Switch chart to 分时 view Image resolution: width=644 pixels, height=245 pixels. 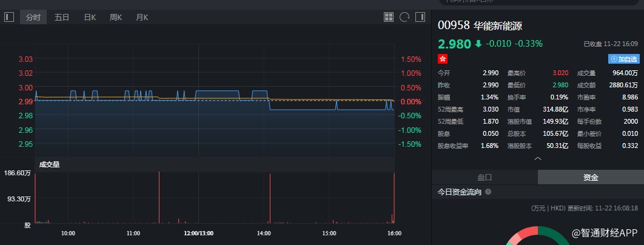(33, 18)
